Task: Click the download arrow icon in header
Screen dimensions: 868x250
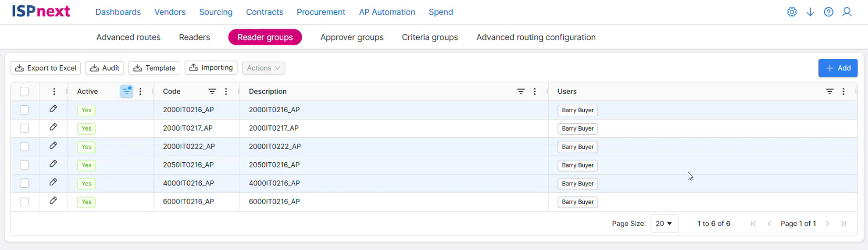Action: point(810,12)
